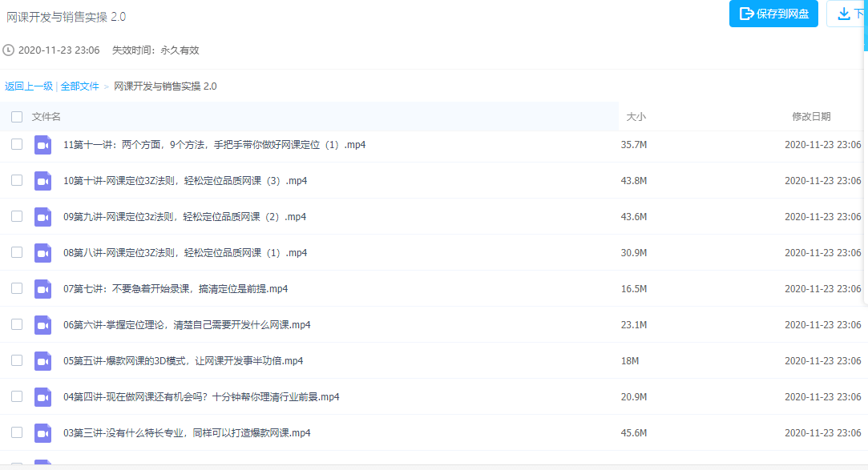868x470 pixels.
Task: Toggle the select-all checkbox in the table header
Action: click(x=17, y=116)
